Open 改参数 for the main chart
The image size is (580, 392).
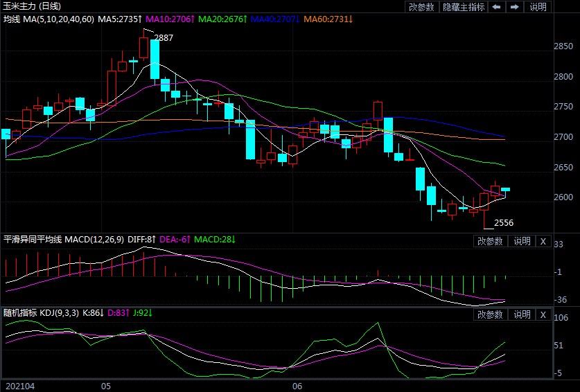click(421, 7)
